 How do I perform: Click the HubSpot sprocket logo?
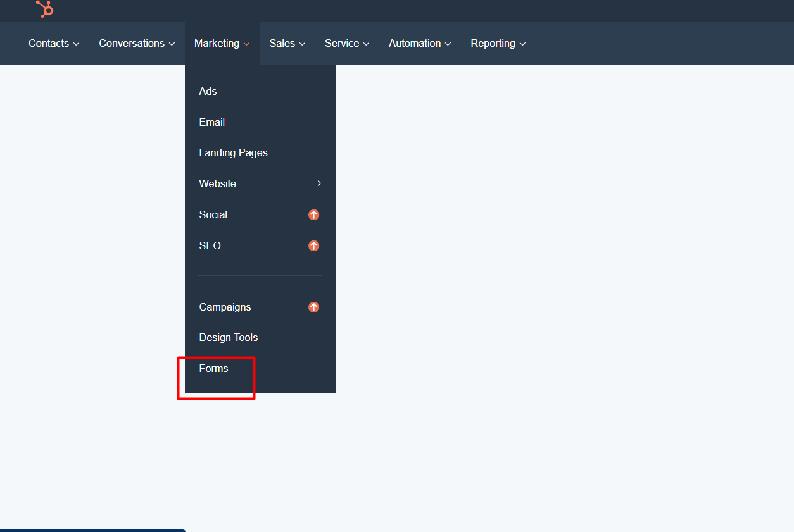(45, 9)
